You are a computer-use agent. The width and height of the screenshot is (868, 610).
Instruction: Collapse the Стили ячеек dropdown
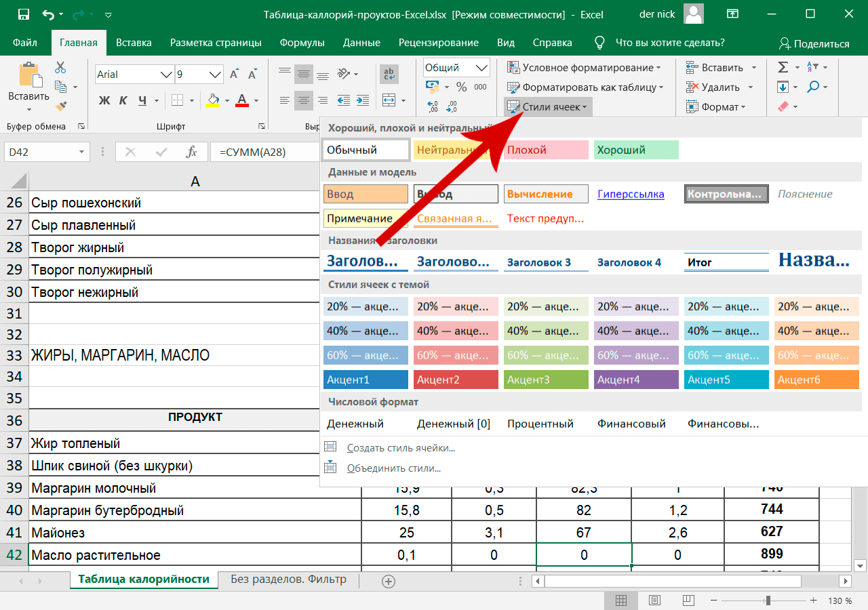click(549, 107)
